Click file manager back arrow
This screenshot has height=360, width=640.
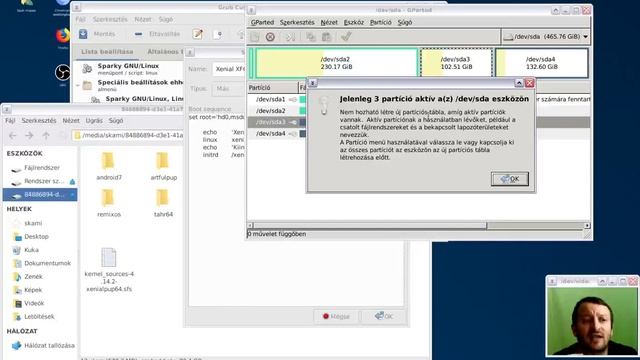click(13, 136)
